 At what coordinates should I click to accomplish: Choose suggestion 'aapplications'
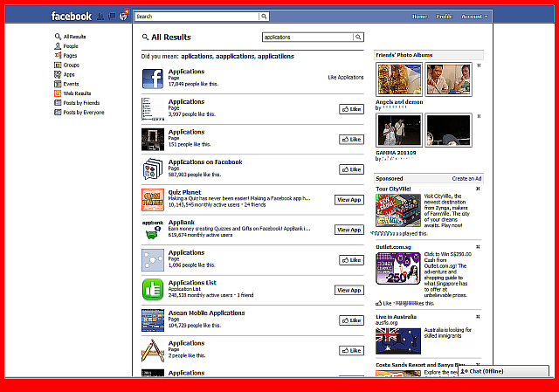pyautogui.click(x=235, y=56)
